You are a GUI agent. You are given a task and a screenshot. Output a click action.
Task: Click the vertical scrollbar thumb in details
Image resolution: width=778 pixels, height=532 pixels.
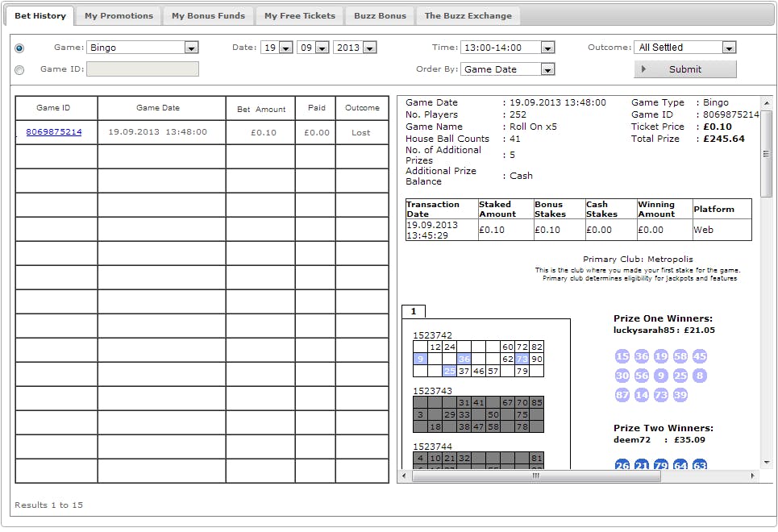(767, 153)
